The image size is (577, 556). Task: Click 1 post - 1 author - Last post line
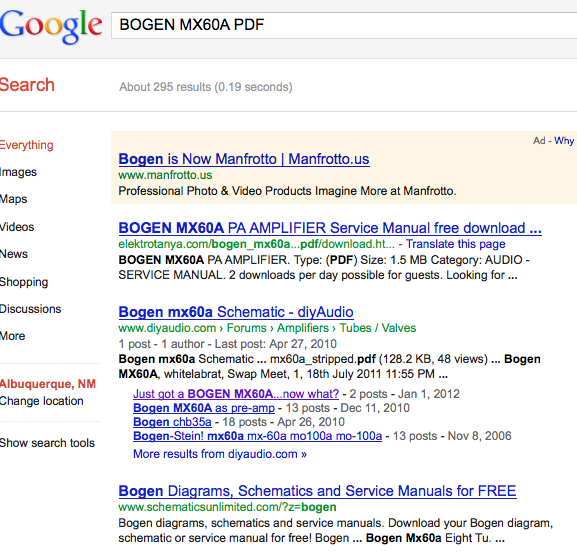click(x=227, y=344)
